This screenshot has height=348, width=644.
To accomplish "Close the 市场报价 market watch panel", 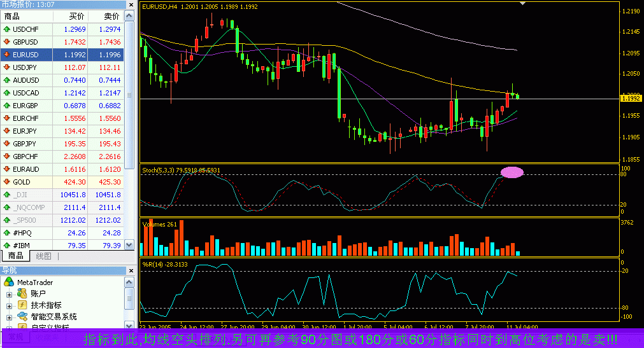I will click(131, 5).
